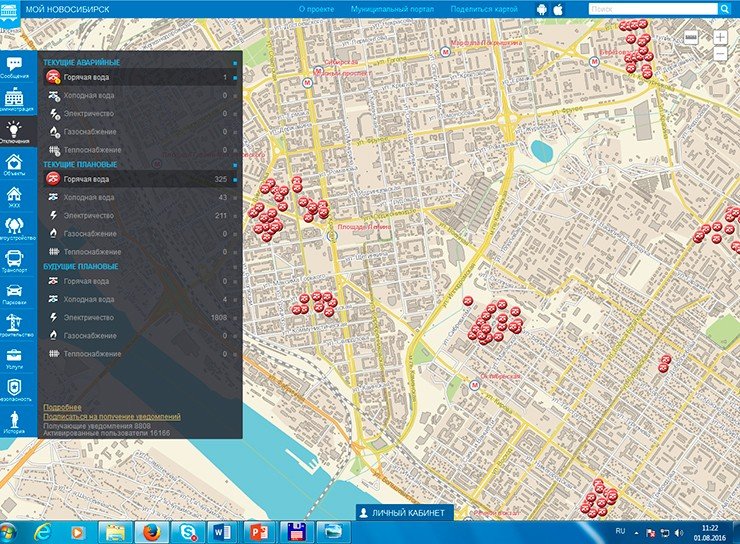This screenshot has width=740, height=544.
Task: Open the Личный кабинет button
Action: [404, 512]
